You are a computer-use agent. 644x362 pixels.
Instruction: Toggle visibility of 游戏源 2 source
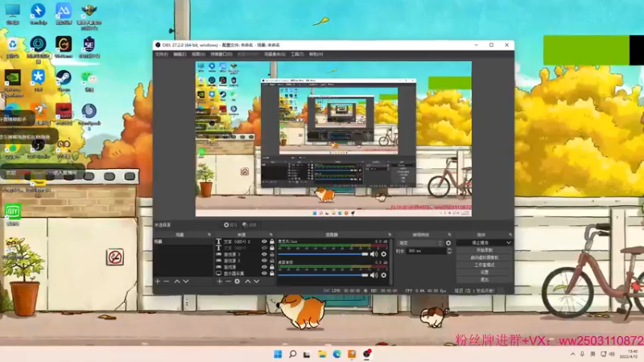point(265,261)
